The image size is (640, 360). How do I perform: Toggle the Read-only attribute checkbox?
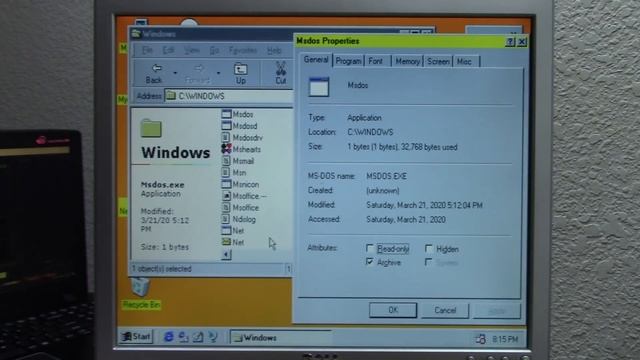[370, 248]
